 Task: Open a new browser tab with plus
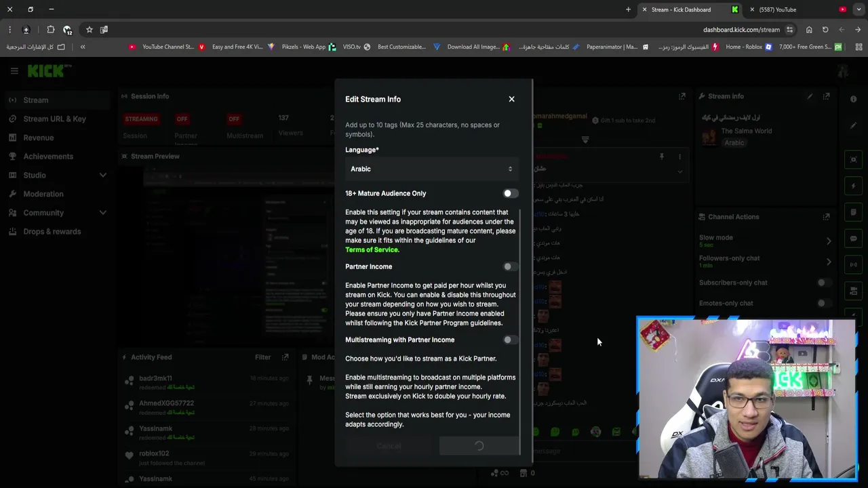tap(628, 9)
